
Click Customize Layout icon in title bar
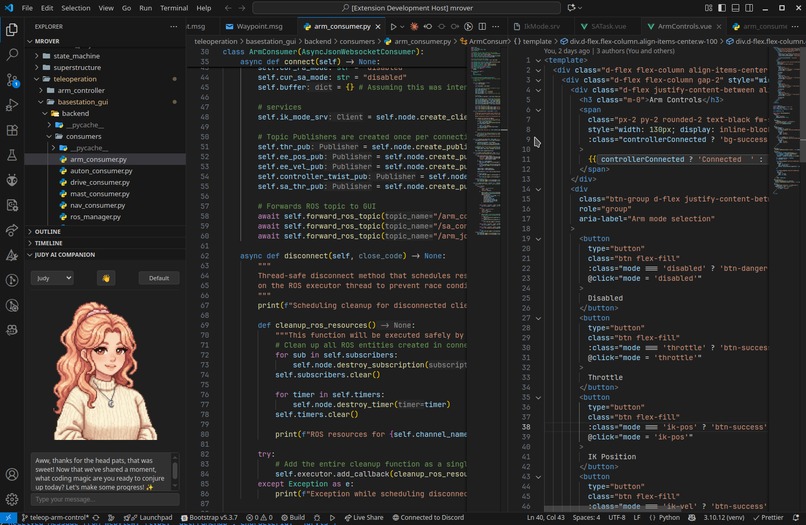(x=708, y=8)
